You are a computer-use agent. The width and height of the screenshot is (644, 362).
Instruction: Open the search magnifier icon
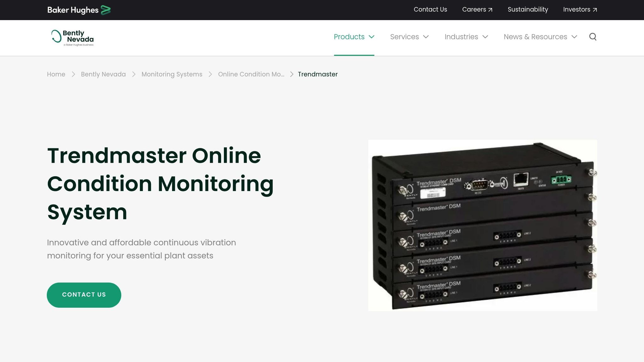pos(593,37)
